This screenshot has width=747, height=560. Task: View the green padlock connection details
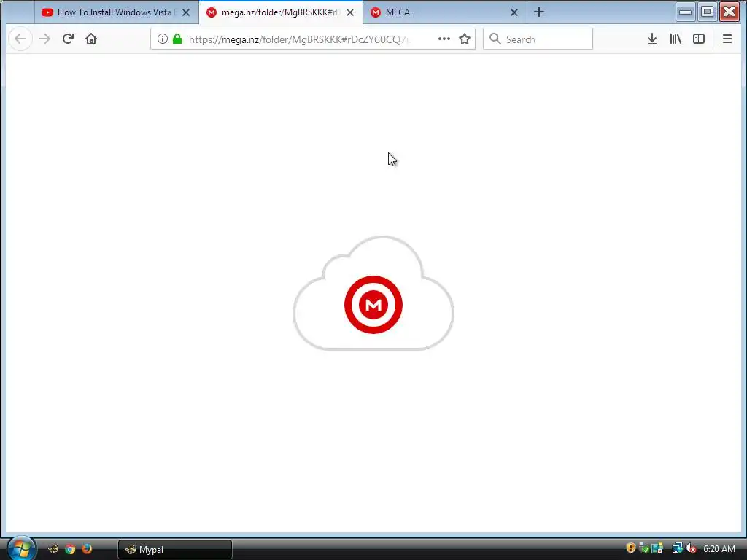177,39
